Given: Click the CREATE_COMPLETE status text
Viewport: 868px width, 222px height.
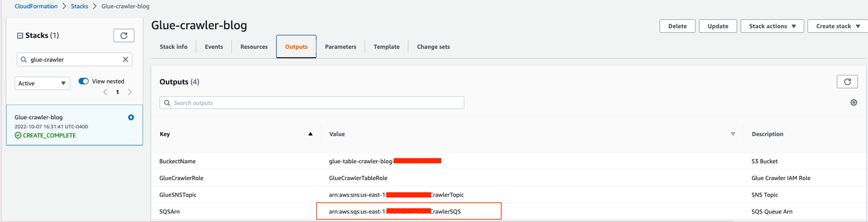Looking at the screenshot, I should (50, 136).
